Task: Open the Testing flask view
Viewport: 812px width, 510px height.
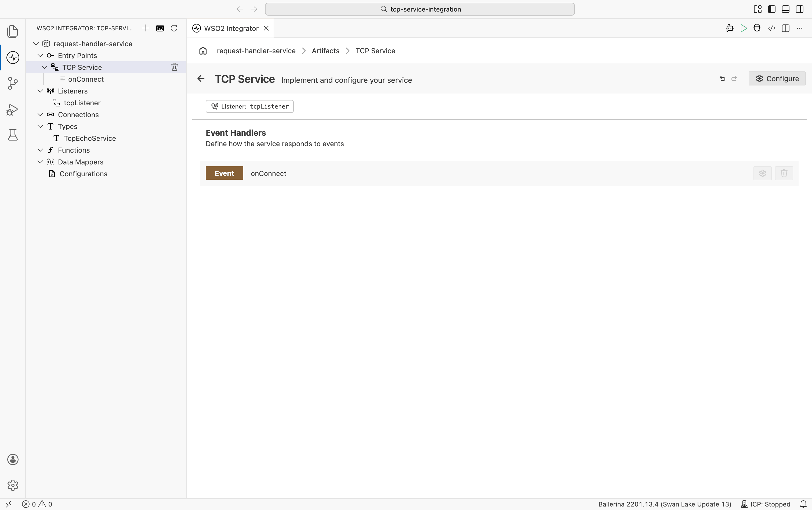Action: click(12, 135)
